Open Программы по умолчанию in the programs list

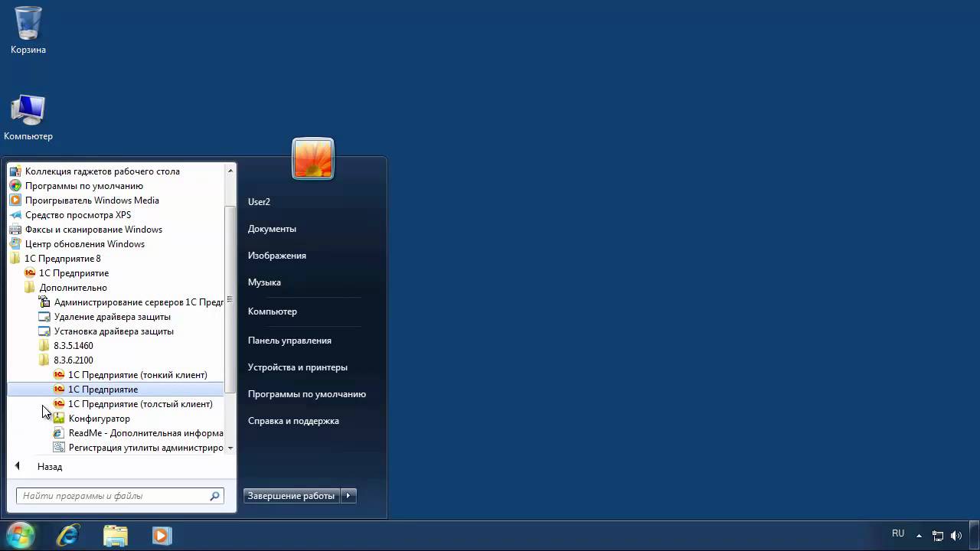(x=84, y=186)
